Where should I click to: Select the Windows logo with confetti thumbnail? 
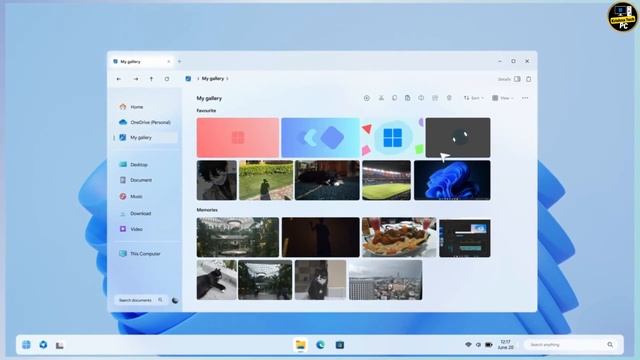(393, 138)
